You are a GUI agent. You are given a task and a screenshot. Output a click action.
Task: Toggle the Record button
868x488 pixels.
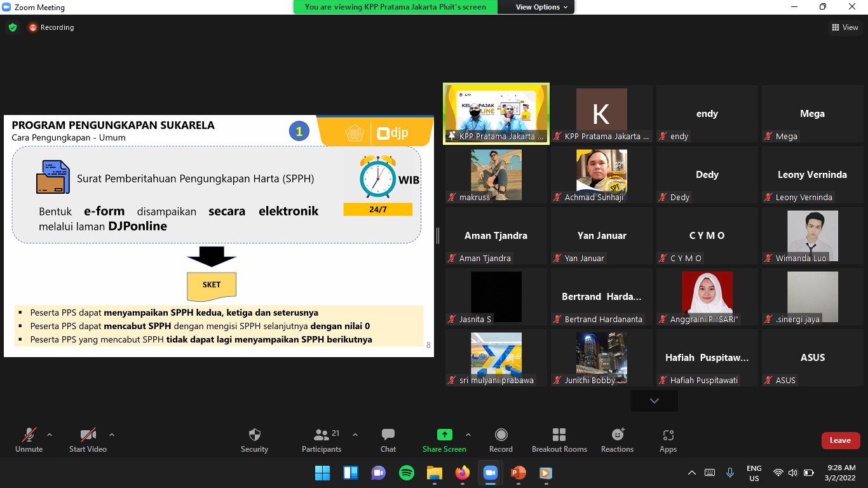click(501, 440)
